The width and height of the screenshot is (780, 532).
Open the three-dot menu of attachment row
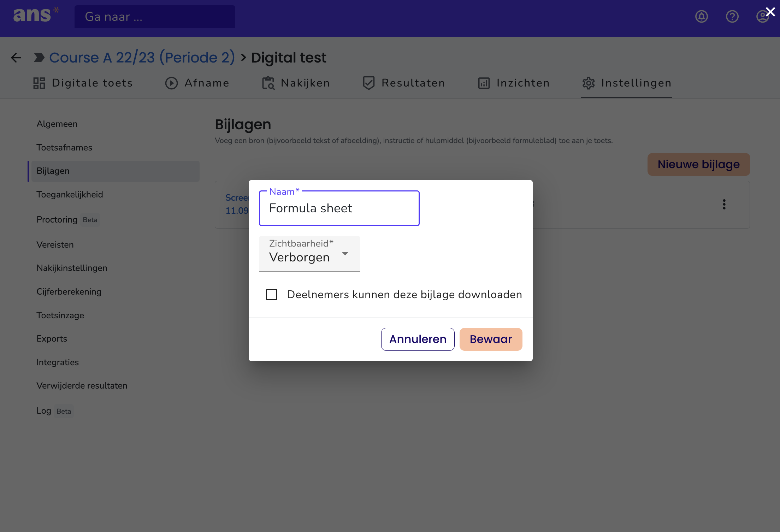tap(724, 205)
